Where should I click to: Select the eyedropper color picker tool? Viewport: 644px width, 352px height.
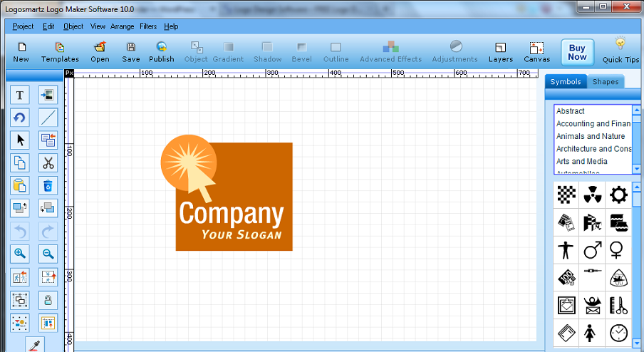(x=35, y=344)
